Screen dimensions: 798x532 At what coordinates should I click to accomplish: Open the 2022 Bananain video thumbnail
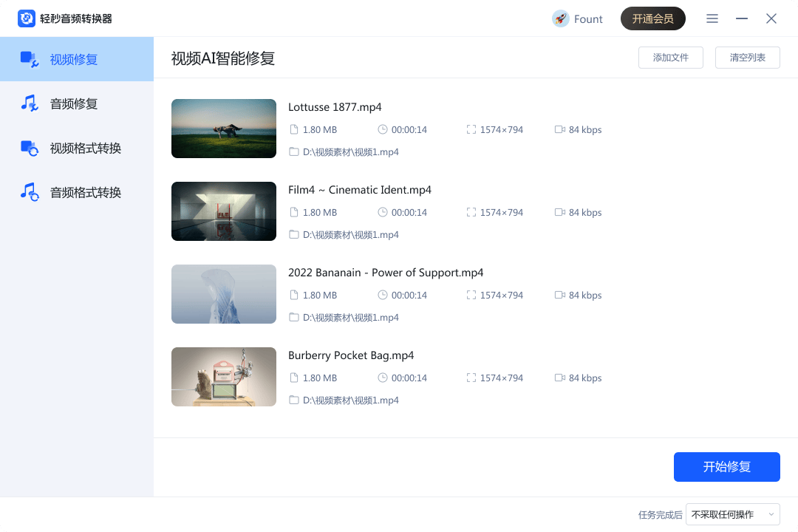coord(223,294)
